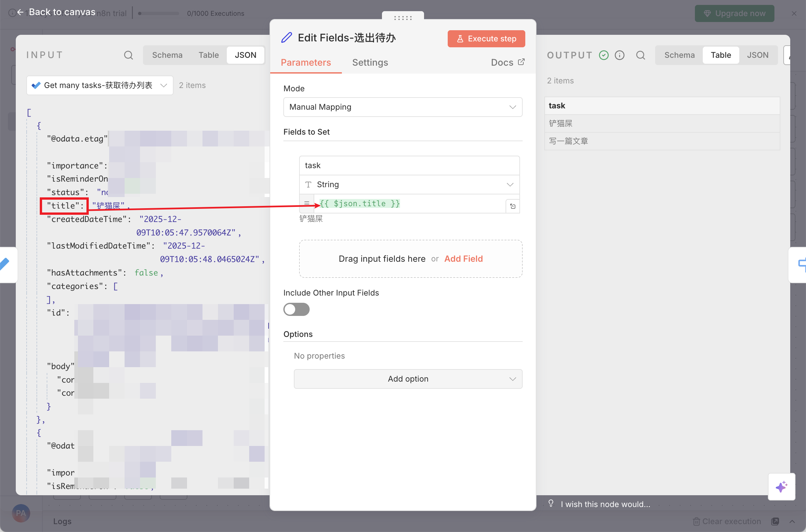
Task: Click the output info circle icon
Action: point(620,55)
